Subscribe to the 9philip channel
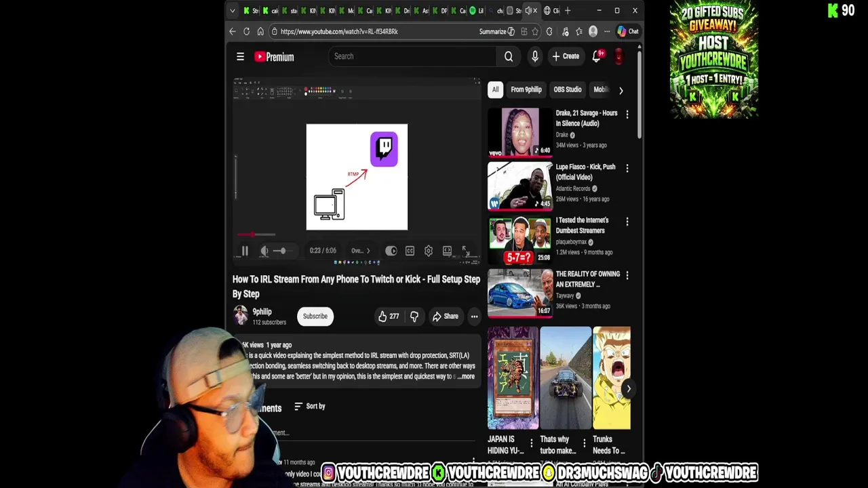Image resolution: width=868 pixels, height=488 pixels. click(315, 317)
